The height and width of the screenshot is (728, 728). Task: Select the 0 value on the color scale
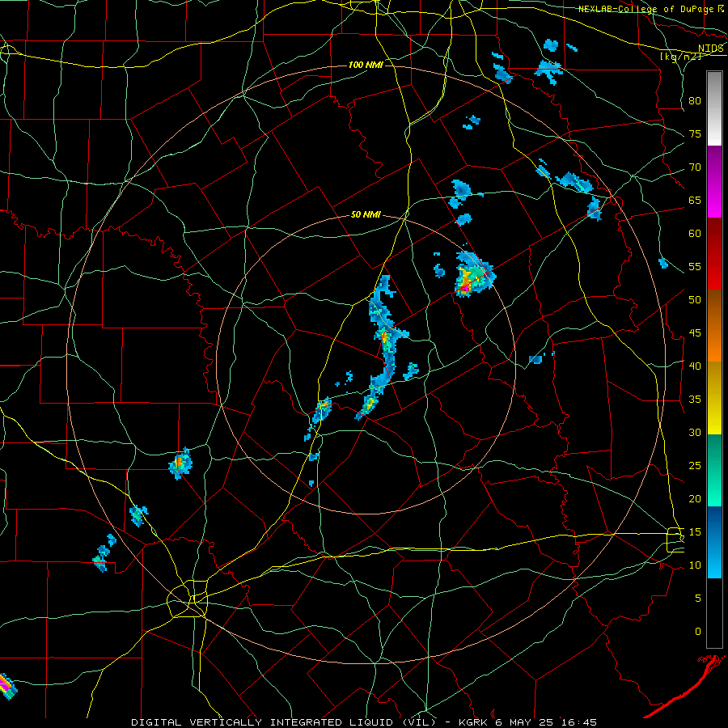coord(698,632)
